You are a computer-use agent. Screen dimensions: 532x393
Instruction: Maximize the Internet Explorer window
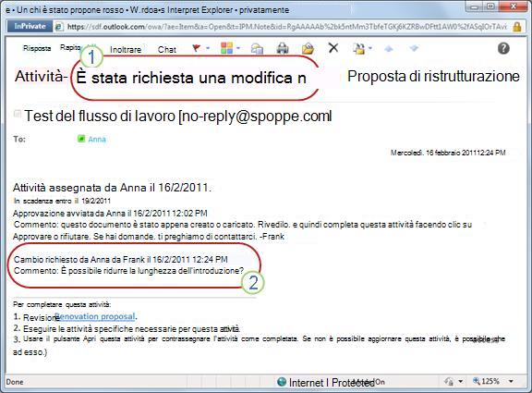[490, 6]
